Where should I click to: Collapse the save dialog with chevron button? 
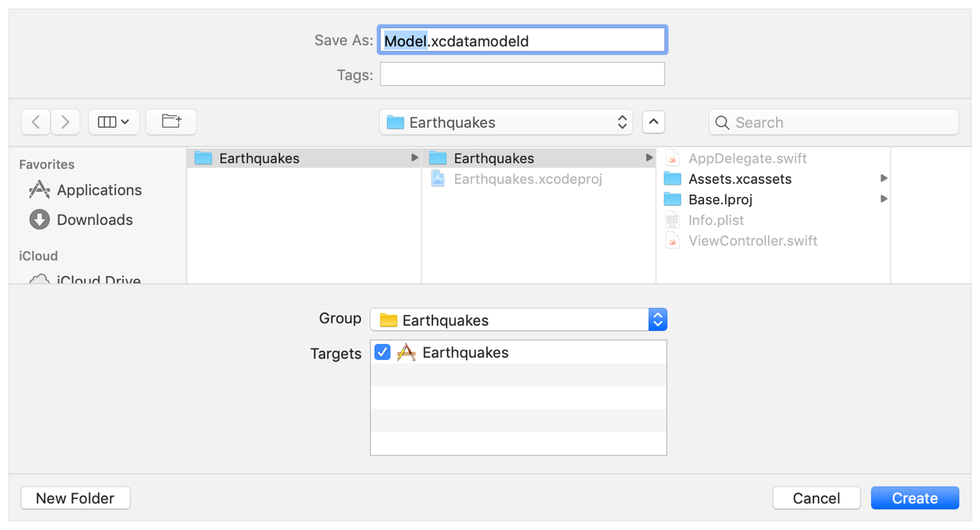click(x=653, y=122)
